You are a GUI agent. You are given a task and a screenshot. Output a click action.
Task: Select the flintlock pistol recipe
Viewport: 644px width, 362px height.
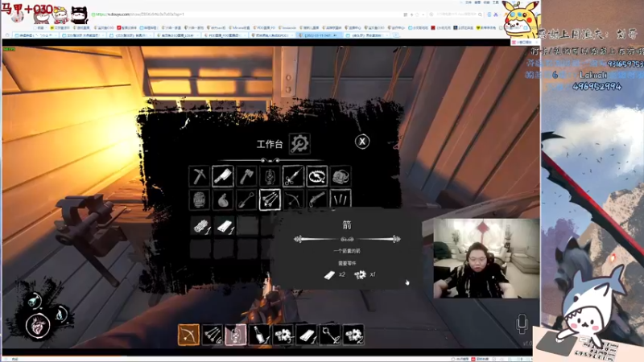[x=316, y=200]
